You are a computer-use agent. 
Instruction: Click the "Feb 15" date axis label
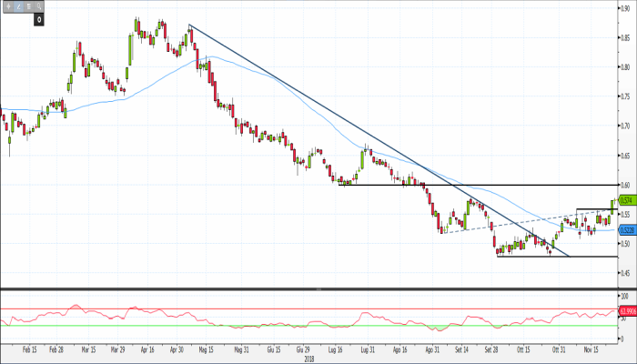28,349
